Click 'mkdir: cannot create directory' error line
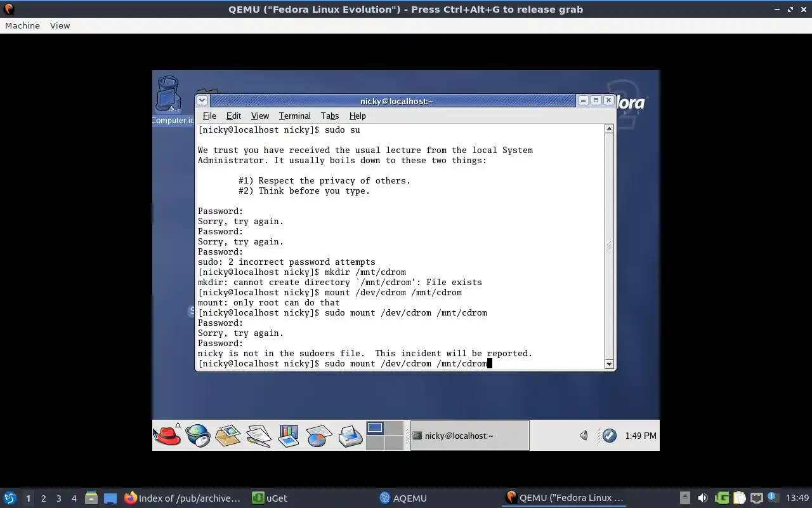This screenshot has width=812, height=508. pos(340,282)
